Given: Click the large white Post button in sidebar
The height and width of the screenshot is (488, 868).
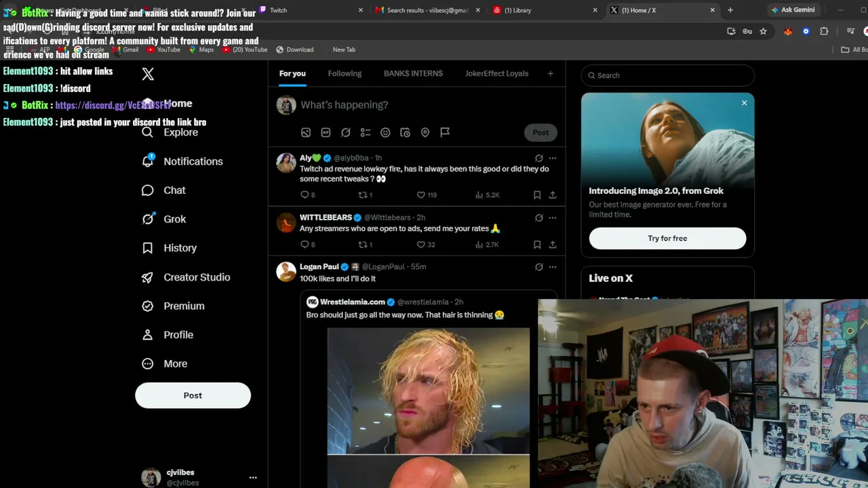Looking at the screenshot, I should 193,395.
